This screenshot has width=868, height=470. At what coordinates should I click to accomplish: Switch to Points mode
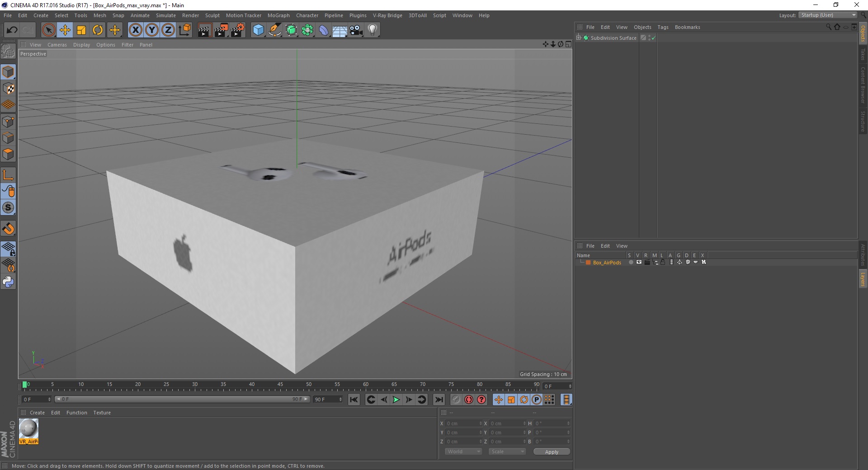8,122
